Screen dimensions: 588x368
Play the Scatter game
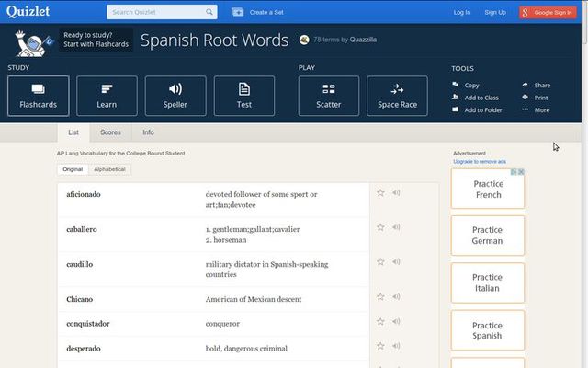click(329, 96)
